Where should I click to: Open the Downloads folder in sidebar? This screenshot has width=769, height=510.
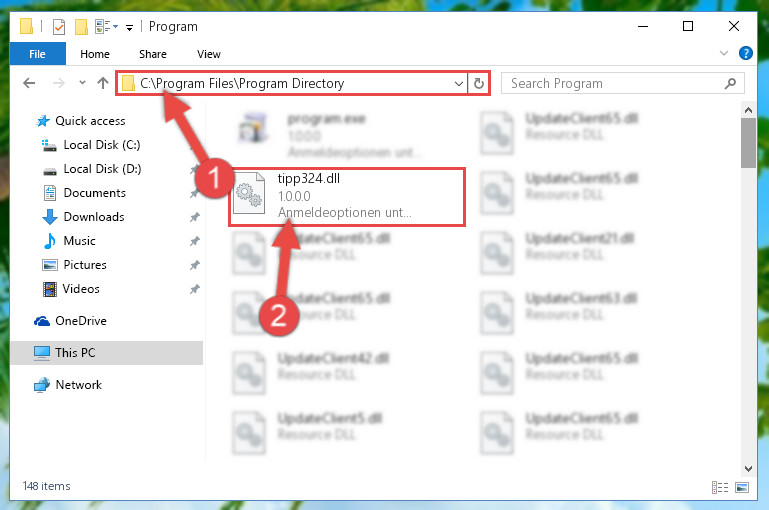(83, 217)
